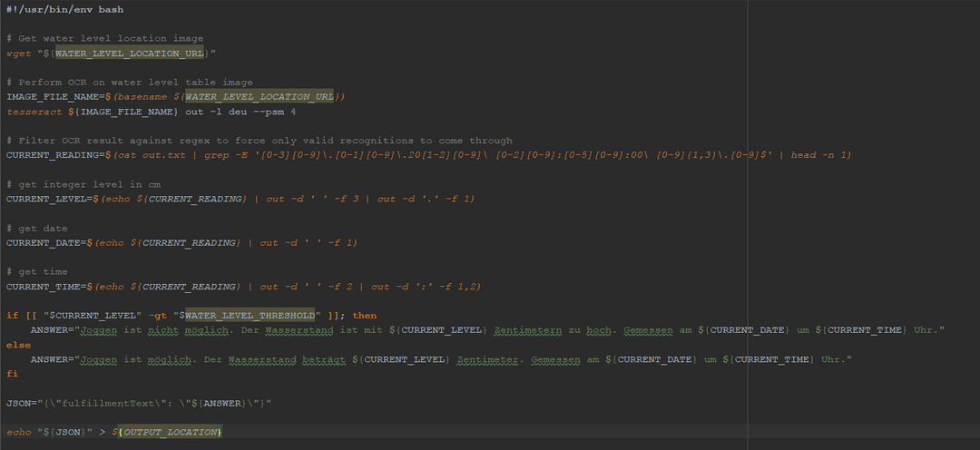
Task: Click 'head -n 1' at line end
Action: 820,155
